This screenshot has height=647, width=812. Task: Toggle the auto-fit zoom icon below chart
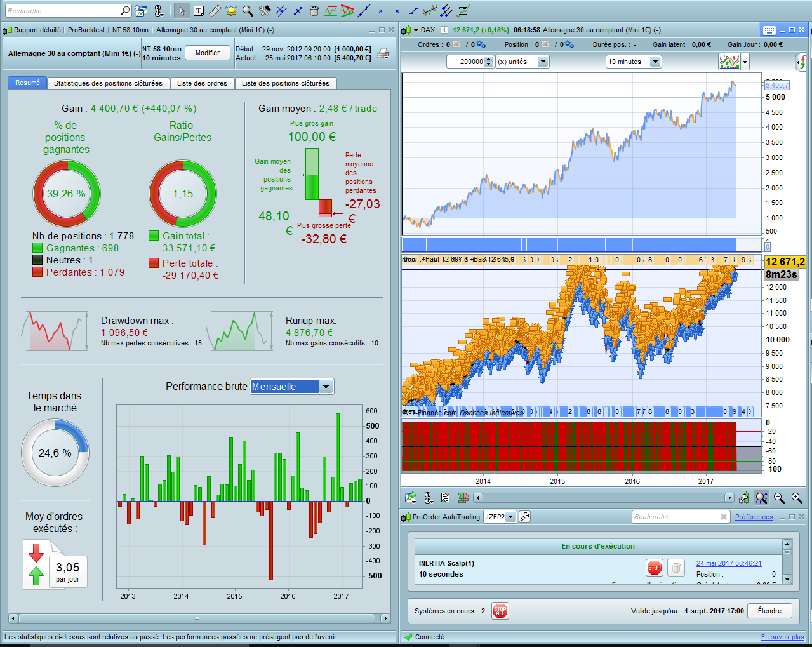click(x=761, y=498)
